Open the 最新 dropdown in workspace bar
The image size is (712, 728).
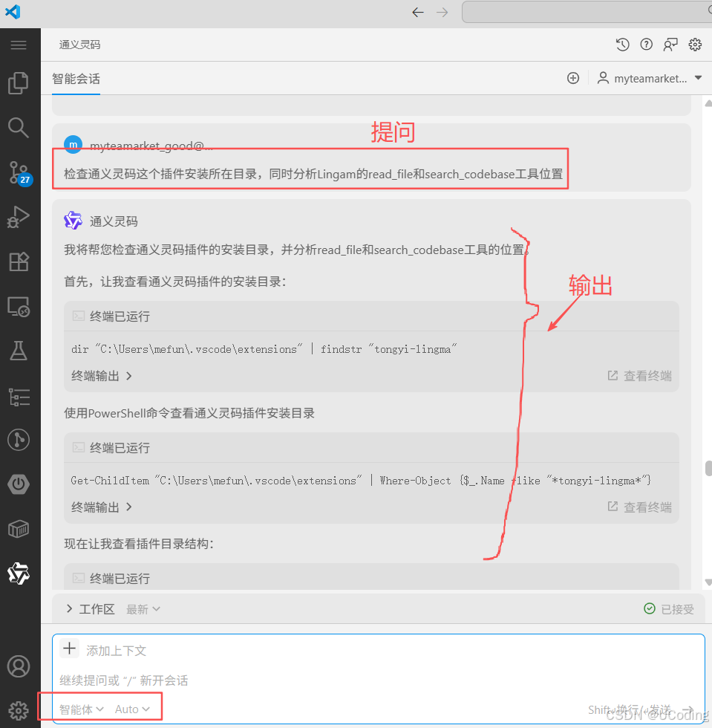[143, 609]
